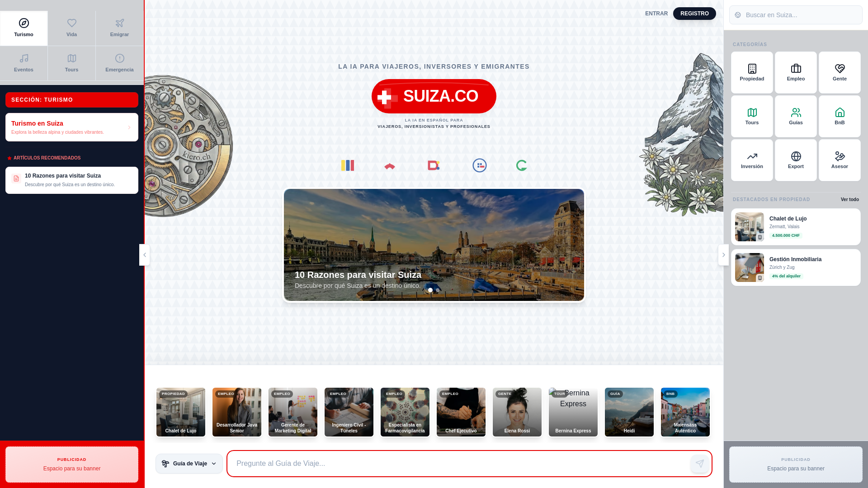
Task: Click the red arch logo icon
Action: 390,166
